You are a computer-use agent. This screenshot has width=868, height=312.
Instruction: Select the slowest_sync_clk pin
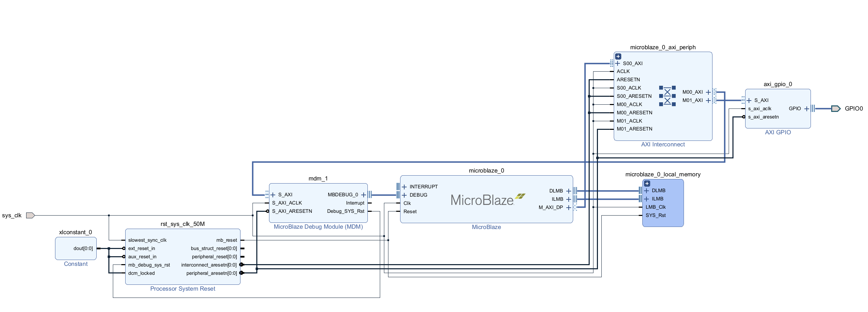point(147,240)
